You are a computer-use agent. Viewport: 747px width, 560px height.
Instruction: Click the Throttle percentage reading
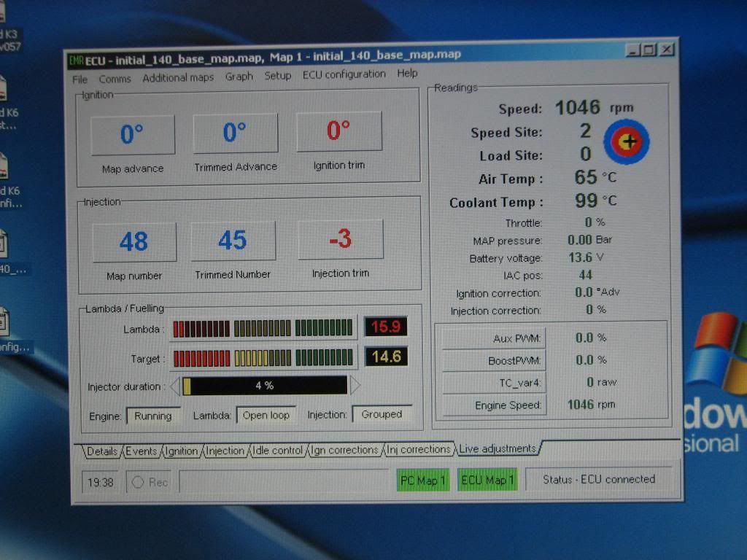pos(595,222)
